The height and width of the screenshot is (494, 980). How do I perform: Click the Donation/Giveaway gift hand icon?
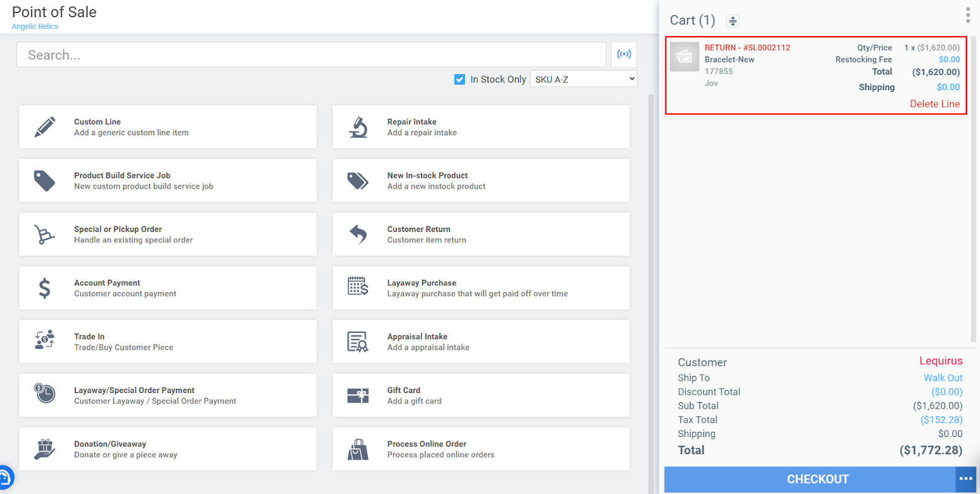[x=45, y=449]
